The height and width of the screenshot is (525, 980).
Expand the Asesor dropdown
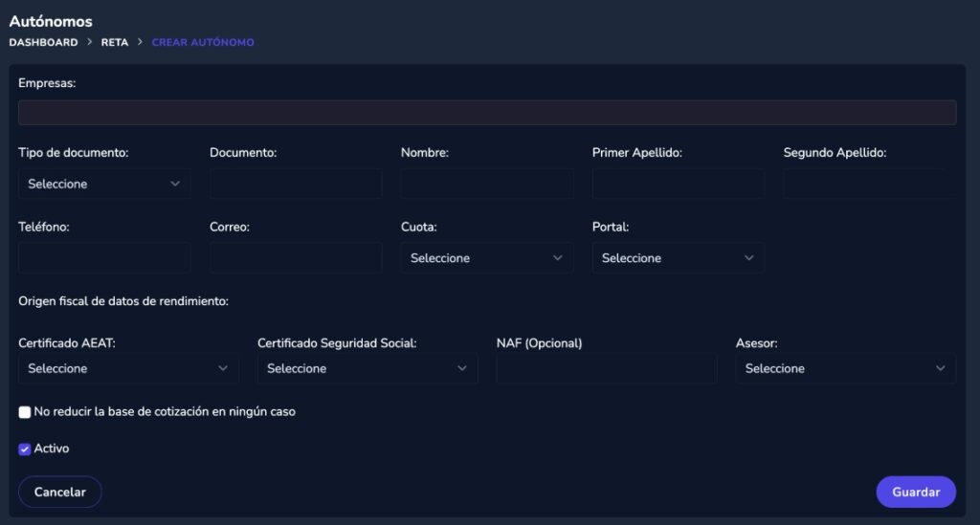click(x=846, y=368)
